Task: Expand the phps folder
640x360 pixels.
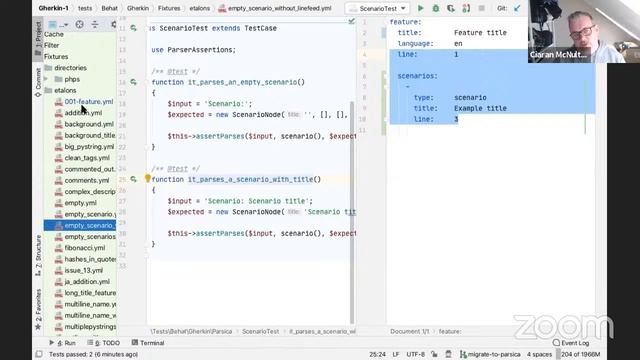Action: 46,79
